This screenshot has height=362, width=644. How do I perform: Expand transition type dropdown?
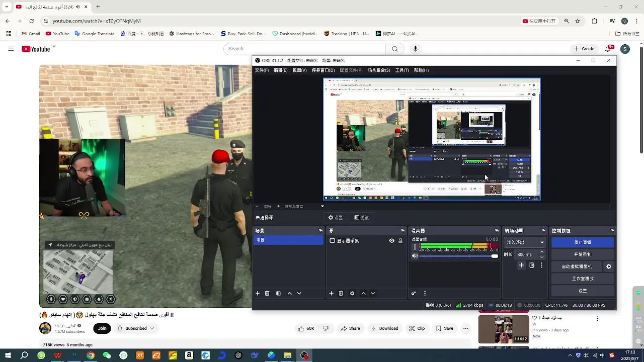pos(542,242)
